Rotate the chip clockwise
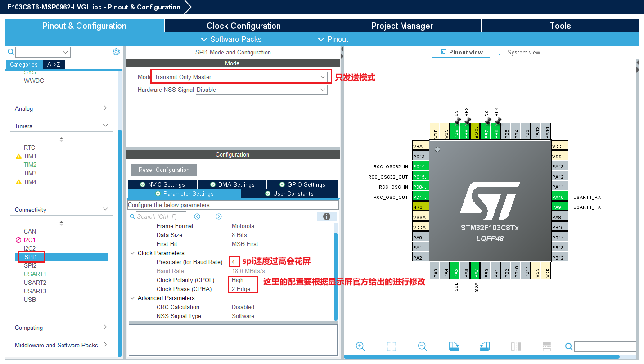Screen dimensions: 644x364 point(454,346)
